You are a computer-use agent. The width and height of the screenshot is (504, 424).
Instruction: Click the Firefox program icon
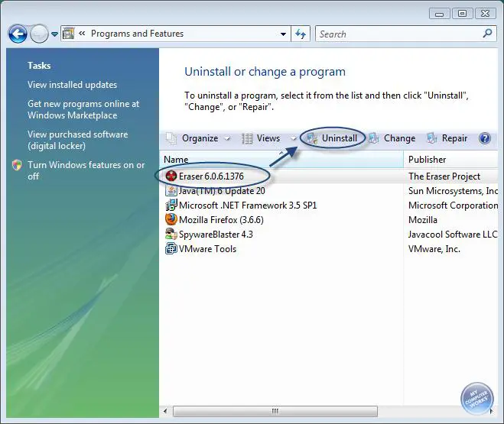pyautogui.click(x=171, y=219)
